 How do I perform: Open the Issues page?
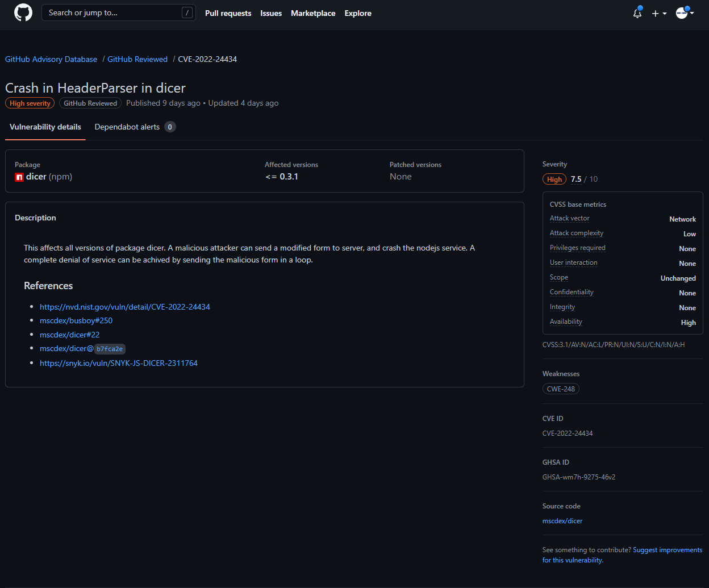pos(271,13)
